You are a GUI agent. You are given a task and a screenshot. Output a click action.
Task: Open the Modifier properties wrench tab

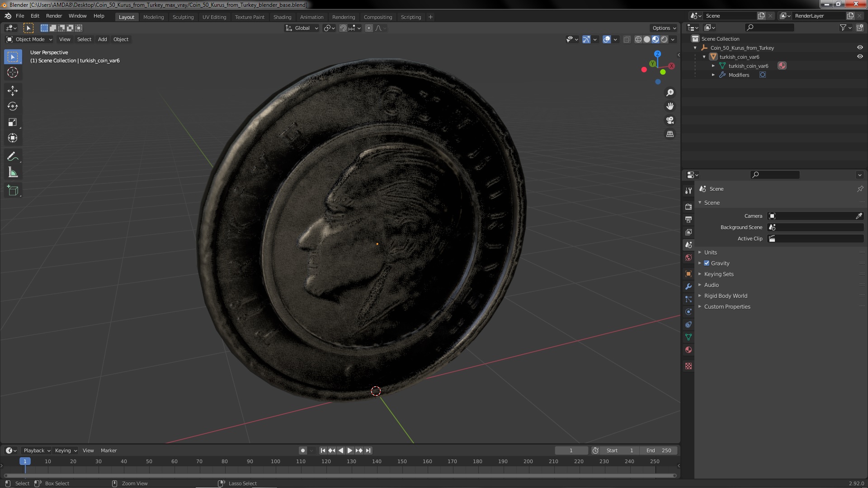point(689,286)
